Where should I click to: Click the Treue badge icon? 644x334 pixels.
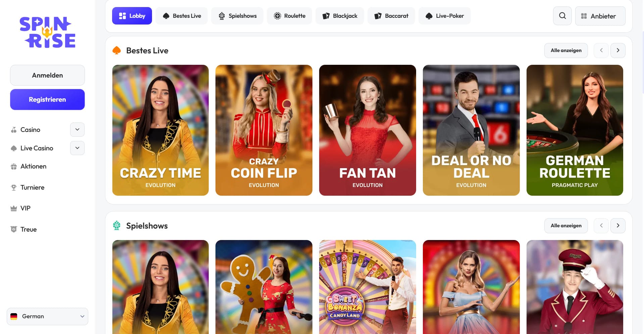coord(14,229)
